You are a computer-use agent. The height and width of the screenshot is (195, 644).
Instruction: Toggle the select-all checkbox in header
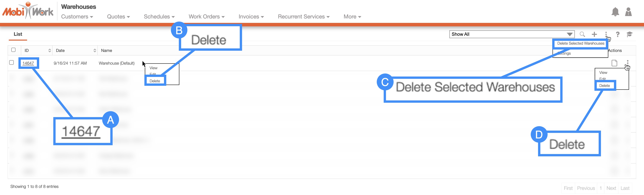[x=13, y=50]
